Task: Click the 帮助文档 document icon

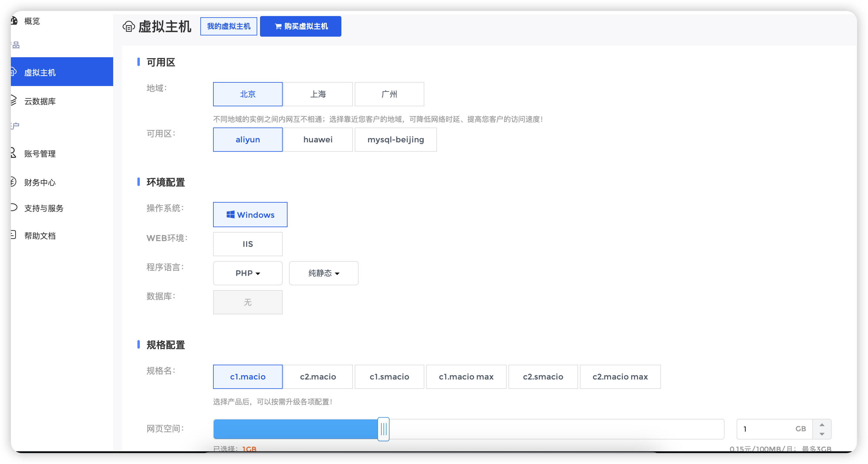Action: (x=14, y=235)
